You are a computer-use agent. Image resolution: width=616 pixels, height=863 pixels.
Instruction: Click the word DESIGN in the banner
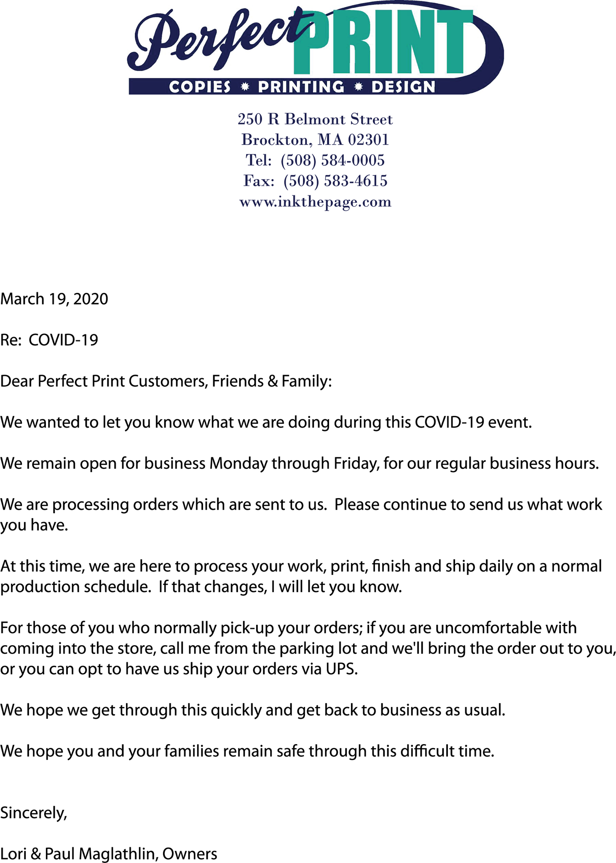pos(403,87)
